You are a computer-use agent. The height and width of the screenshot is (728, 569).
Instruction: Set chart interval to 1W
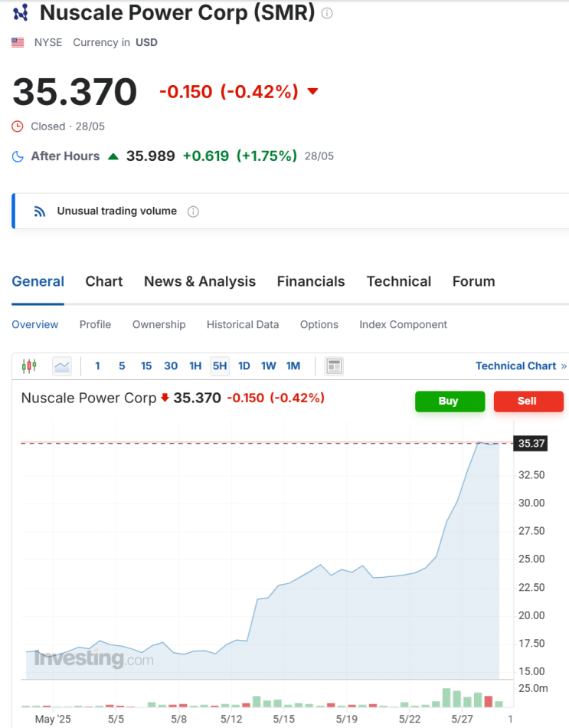pos(268,366)
